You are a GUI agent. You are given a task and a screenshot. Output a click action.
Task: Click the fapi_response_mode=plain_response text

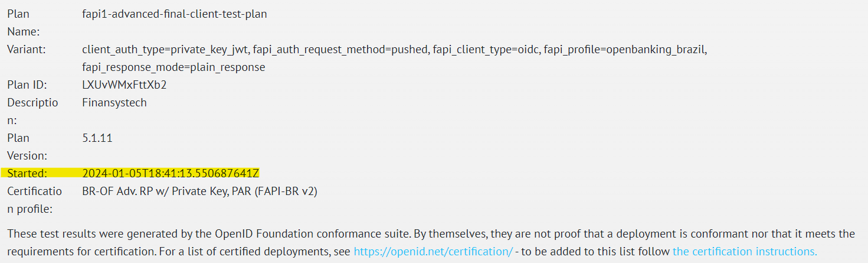pos(173,67)
